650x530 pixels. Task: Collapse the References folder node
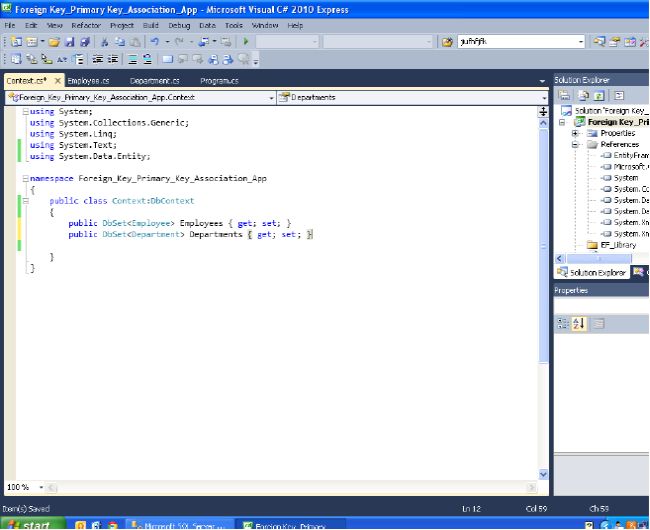pyautogui.click(x=576, y=144)
